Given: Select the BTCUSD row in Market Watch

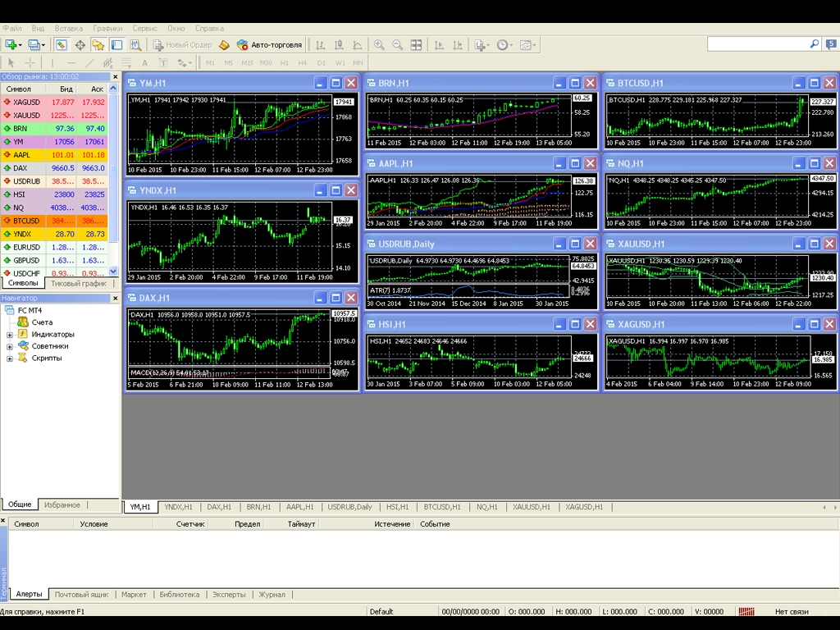Looking at the screenshot, I should click(26, 221).
